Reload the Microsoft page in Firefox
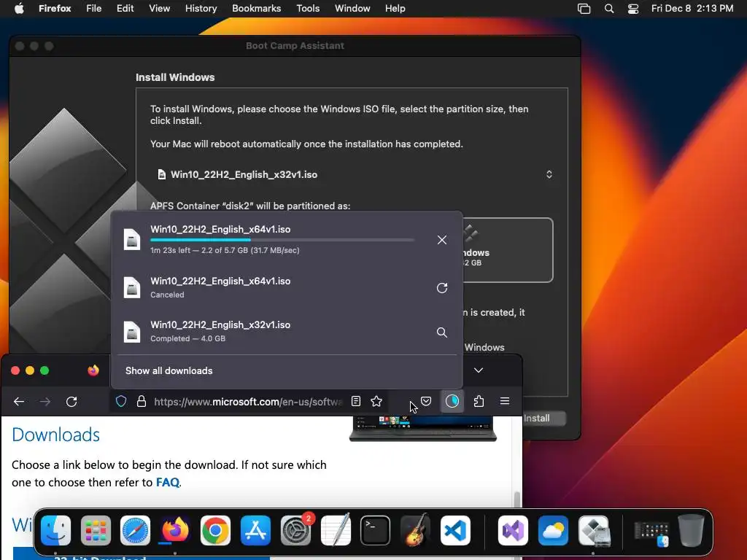747x560 pixels. (x=71, y=402)
